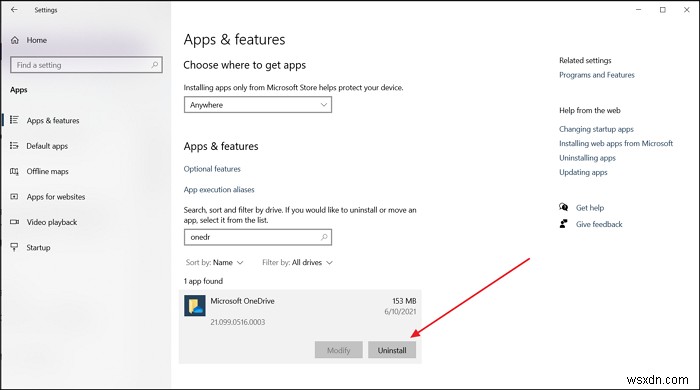Click the Home house icon
The image size is (700, 390).
click(x=15, y=40)
